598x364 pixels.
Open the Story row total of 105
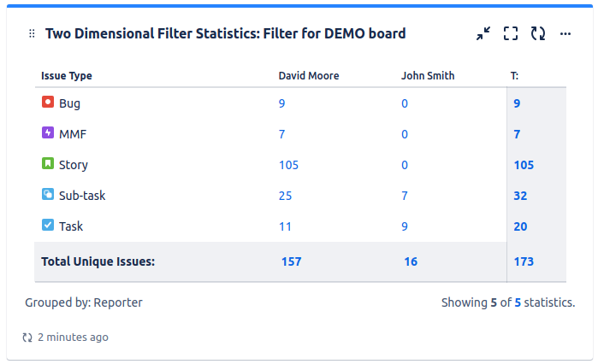coord(524,165)
